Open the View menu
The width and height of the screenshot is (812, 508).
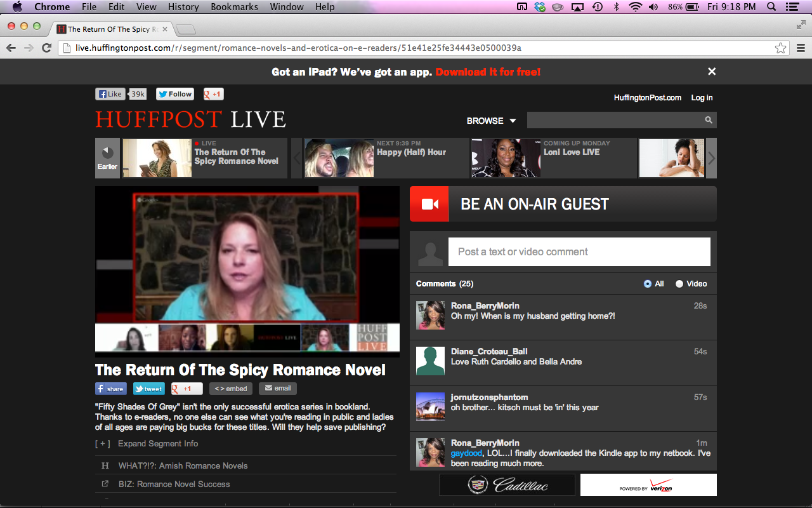click(147, 7)
